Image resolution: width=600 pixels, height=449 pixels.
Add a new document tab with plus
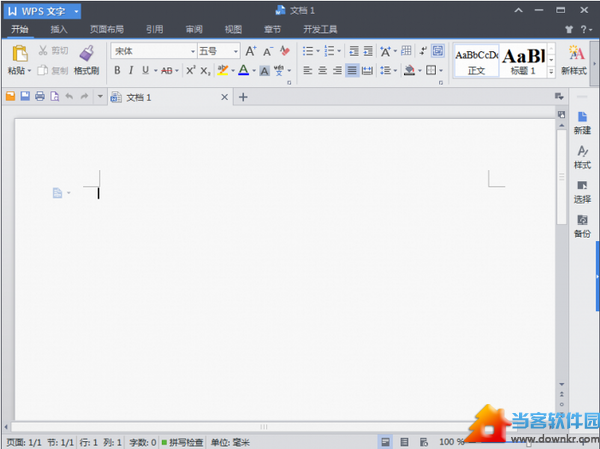(x=243, y=97)
